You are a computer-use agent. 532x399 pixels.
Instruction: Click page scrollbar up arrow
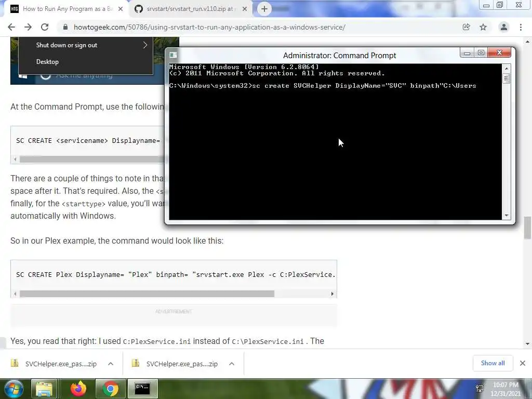(527, 42)
